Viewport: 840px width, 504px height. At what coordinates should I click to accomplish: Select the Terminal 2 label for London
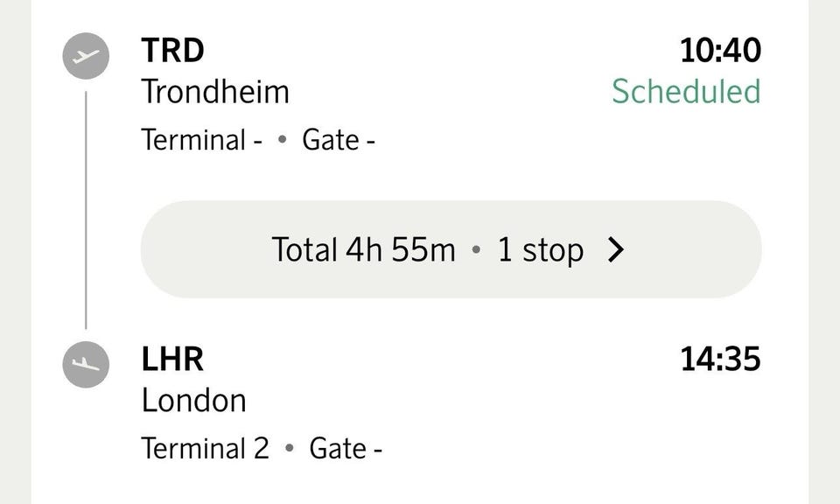pos(205,448)
